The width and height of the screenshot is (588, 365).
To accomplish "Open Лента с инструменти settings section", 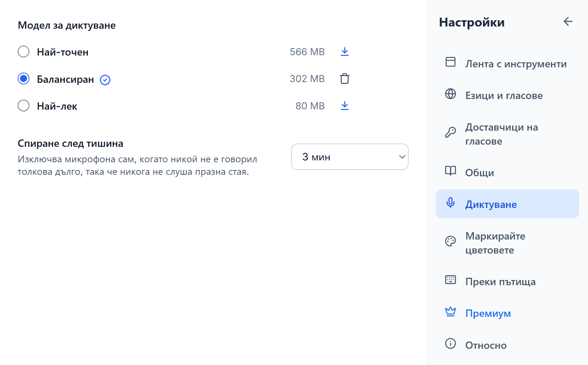I will [507, 64].
